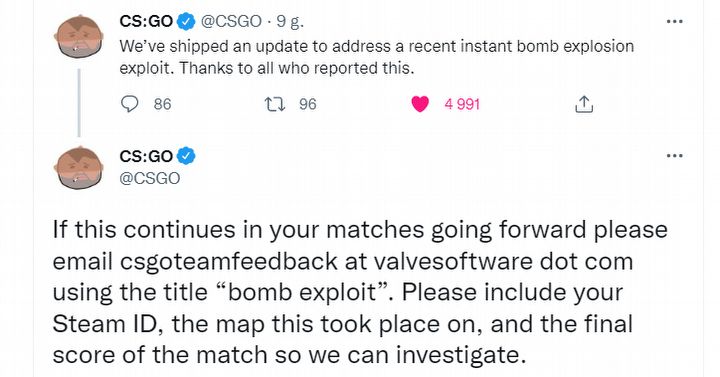Click the share upload icon
This screenshot has width=720, height=377.
(584, 104)
